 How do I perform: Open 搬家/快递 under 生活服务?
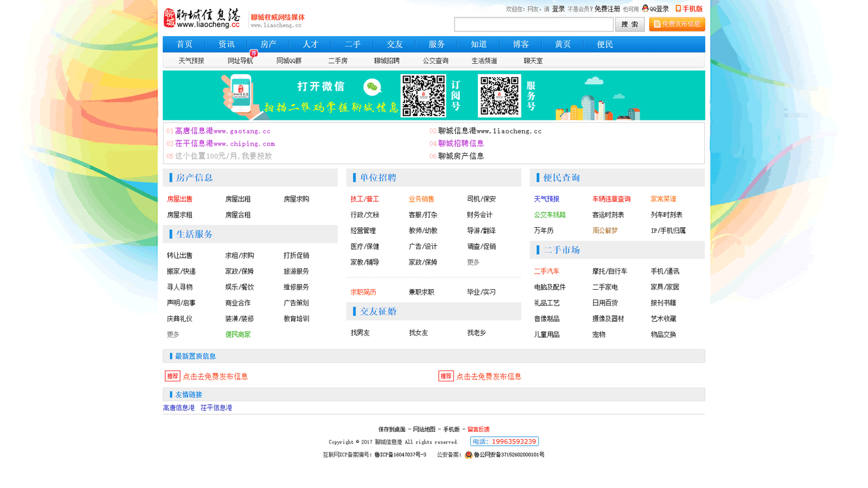[181, 271]
